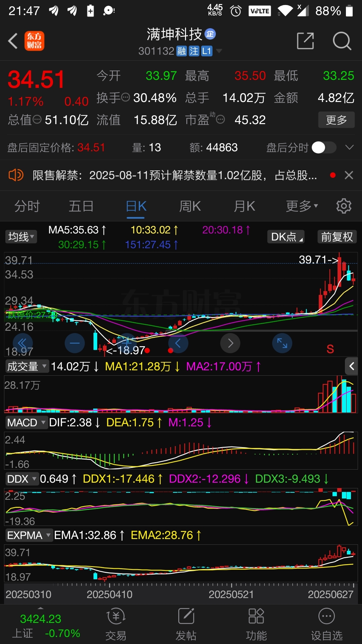Image resolution: width=362 pixels, height=644 pixels.
Task: Tap the 融 margin trading badge
Action: pos(182,51)
